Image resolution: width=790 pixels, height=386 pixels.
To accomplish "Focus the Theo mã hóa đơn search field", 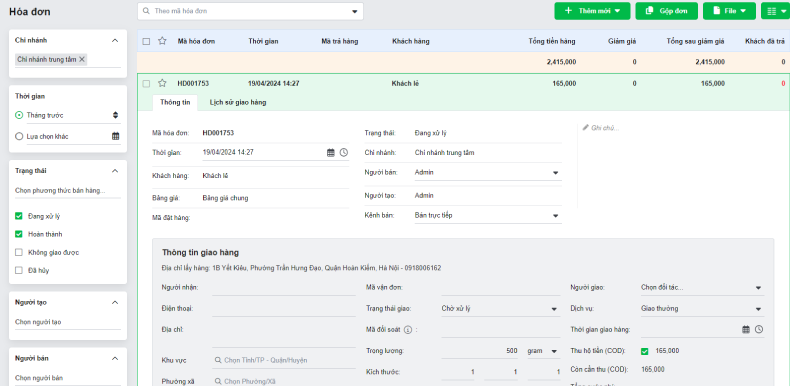I will click(250, 11).
